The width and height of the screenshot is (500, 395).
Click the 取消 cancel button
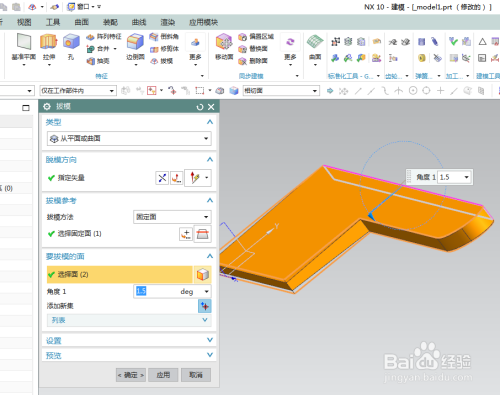[x=196, y=375]
